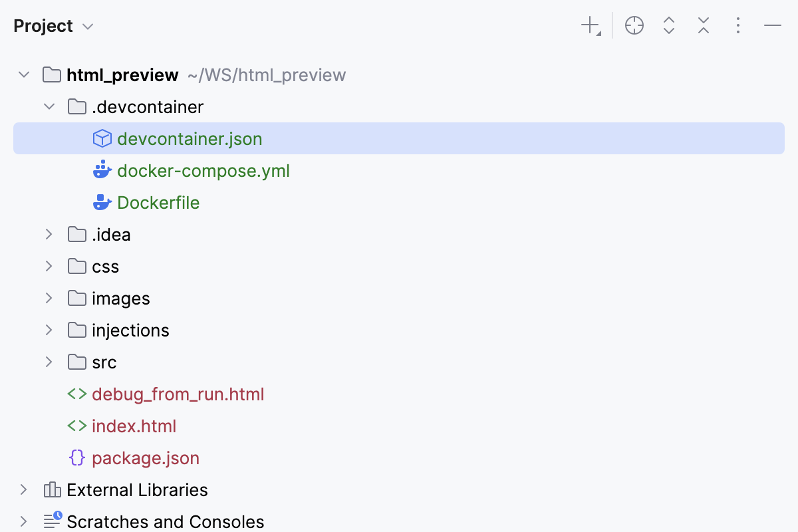Click the plus icon to add a new item
The height and width of the screenshot is (532, 798).
pyautogui.click(x=589, y=25)
